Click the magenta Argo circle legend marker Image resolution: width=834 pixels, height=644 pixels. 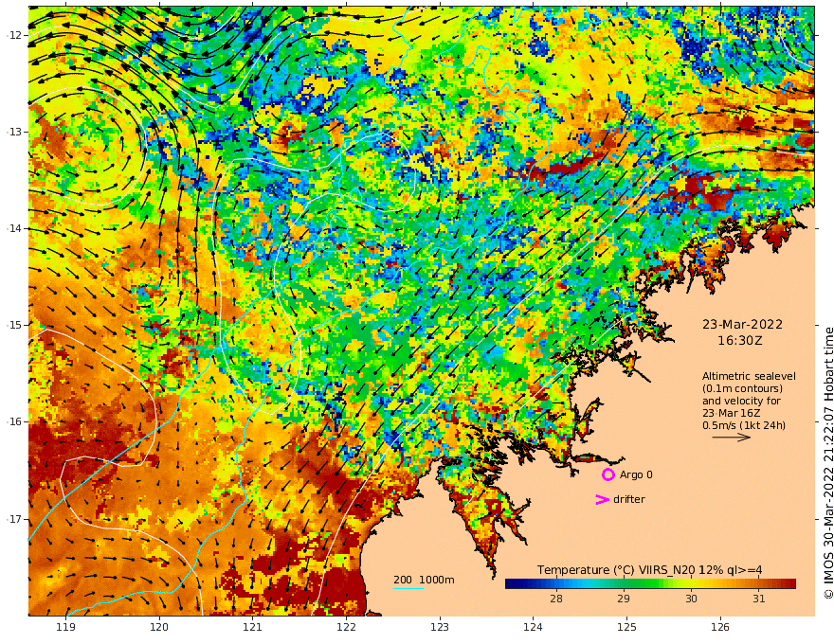pyautogui.click(x=607, y=474)
